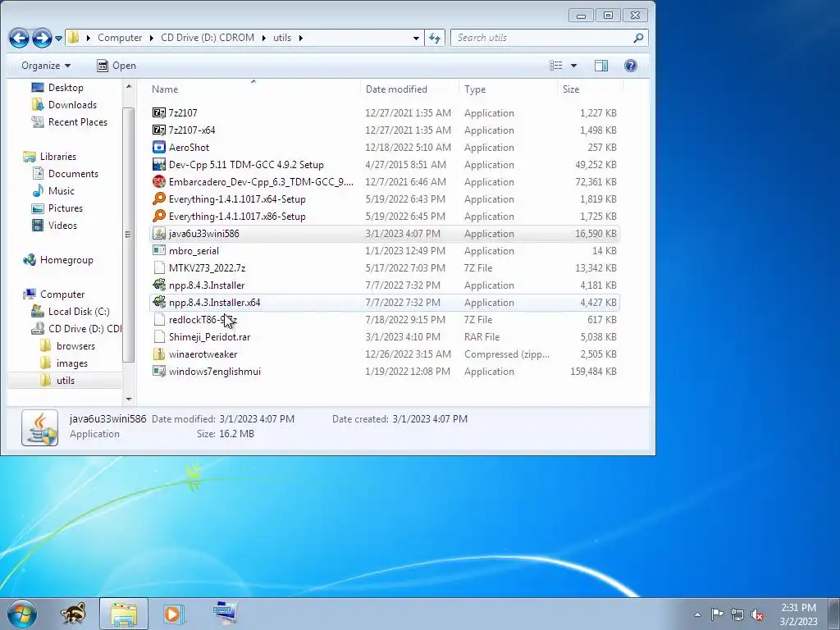Select CD Drive (D:) CDROM breadcrumb segment

tap(208, 38)
